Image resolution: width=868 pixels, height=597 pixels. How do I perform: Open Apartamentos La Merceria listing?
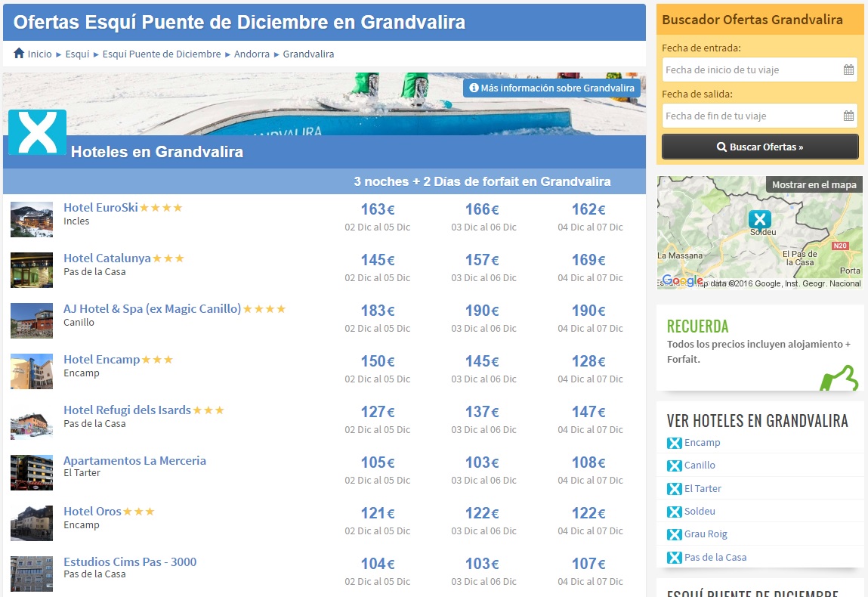coord(134,461)
